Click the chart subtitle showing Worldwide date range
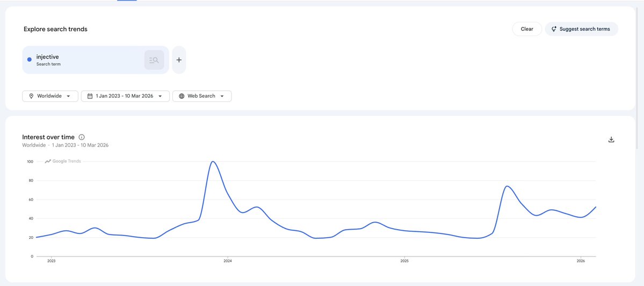644x286 pixels. tap(66, 145)
